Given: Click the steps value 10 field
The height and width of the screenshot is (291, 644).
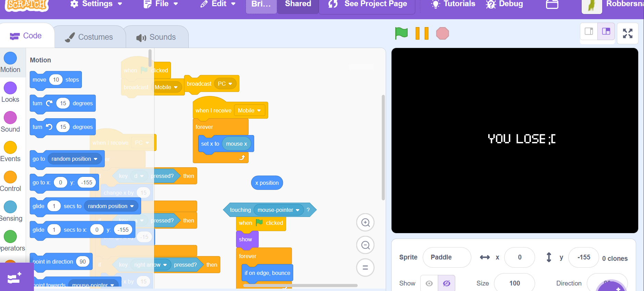Looking at the screenshot, I should [x=56, y=80].
